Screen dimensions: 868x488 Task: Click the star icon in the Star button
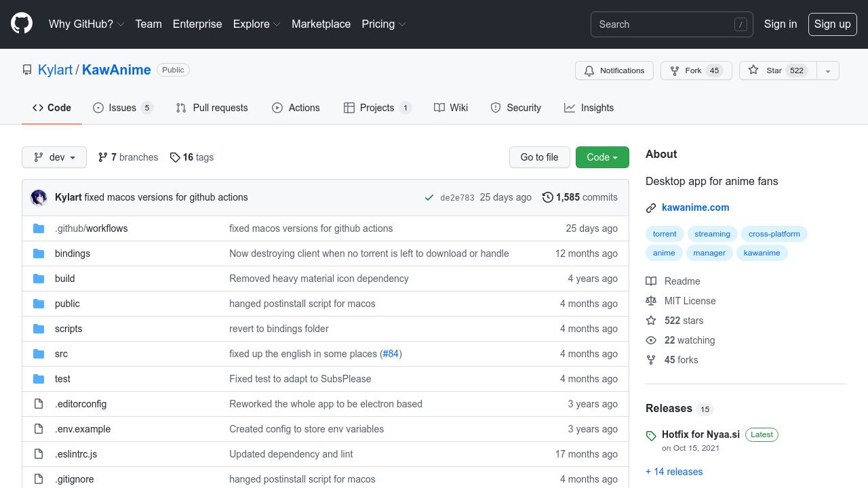[753, 70]
